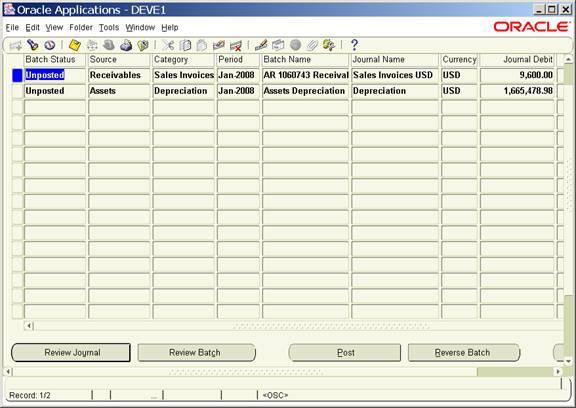Click the Post button

pos(345,353)
